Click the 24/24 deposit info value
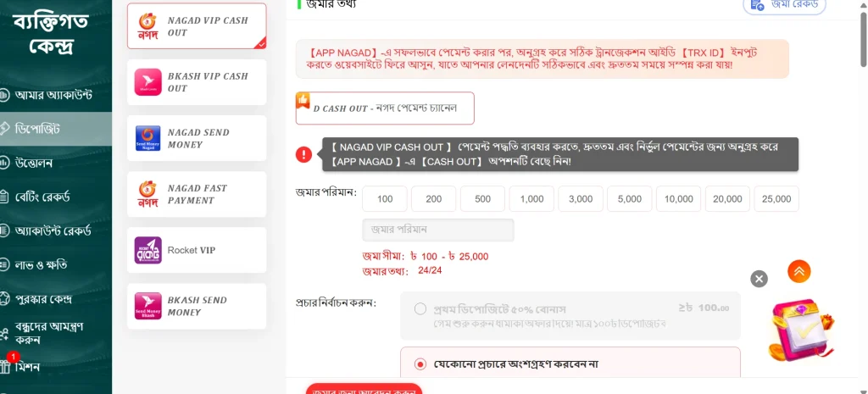Viewport: 868px width, 394px height. click(430, 270)
